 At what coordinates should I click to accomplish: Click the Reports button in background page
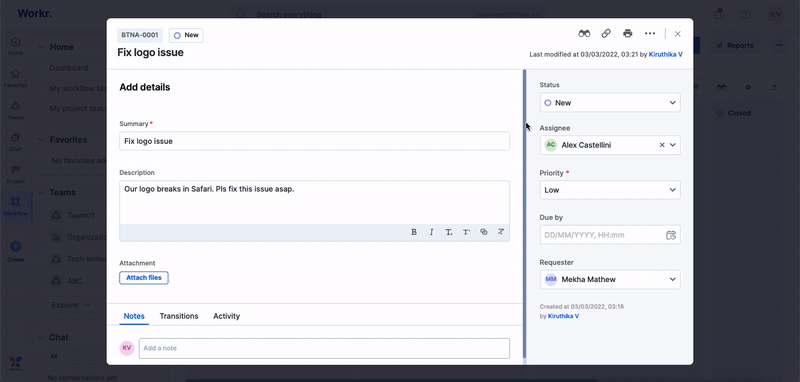tap(735, 45)
